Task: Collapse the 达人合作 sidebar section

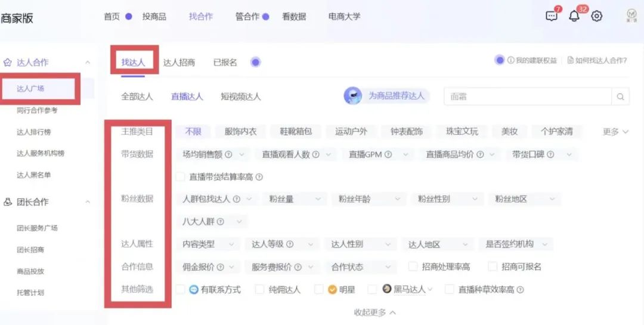Action: pos(88,63)
